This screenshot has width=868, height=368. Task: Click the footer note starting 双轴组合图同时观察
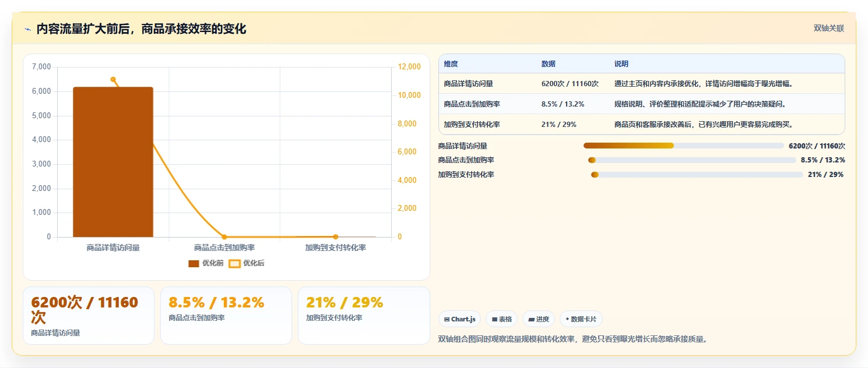(574, 339)
